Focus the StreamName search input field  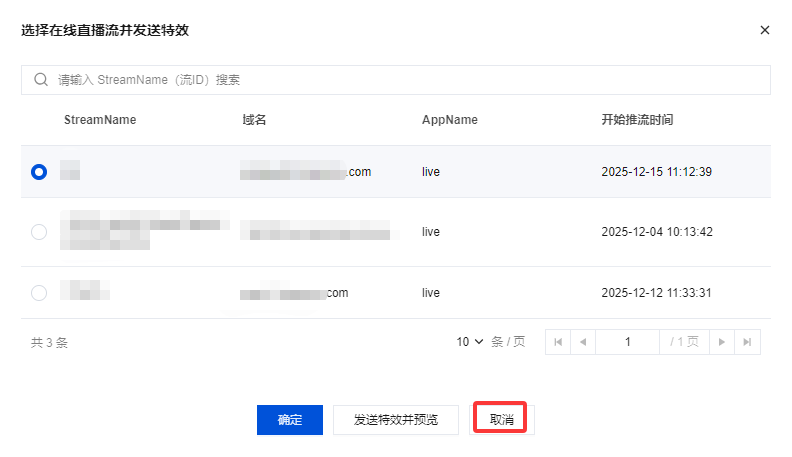(400, 80)
